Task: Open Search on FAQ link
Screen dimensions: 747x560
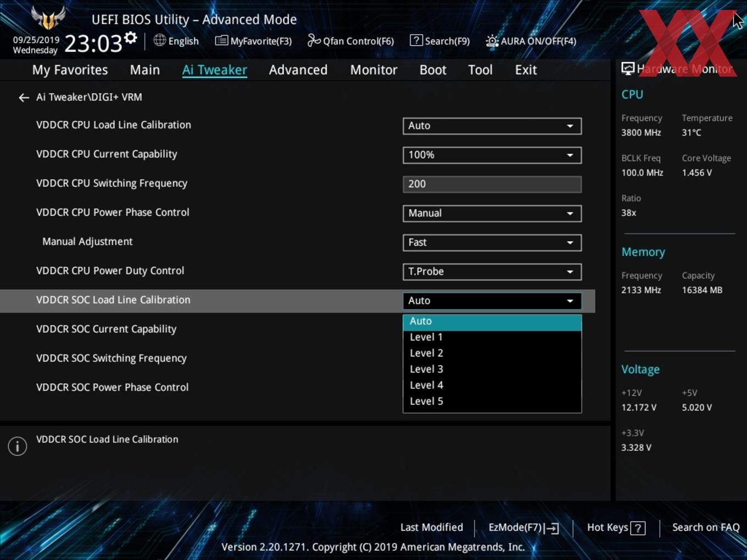Action: (706, 528)
